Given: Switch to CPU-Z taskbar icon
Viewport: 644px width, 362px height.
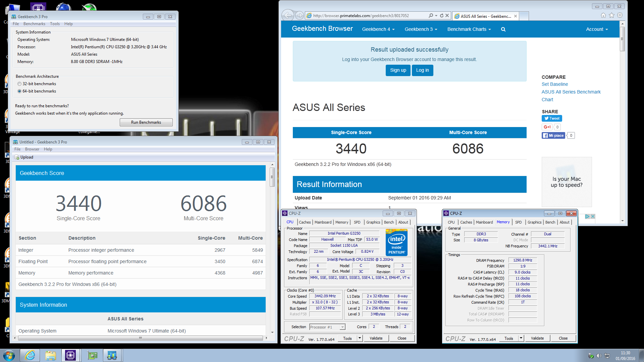Looking at the screenshot, I should pos(70,355).
